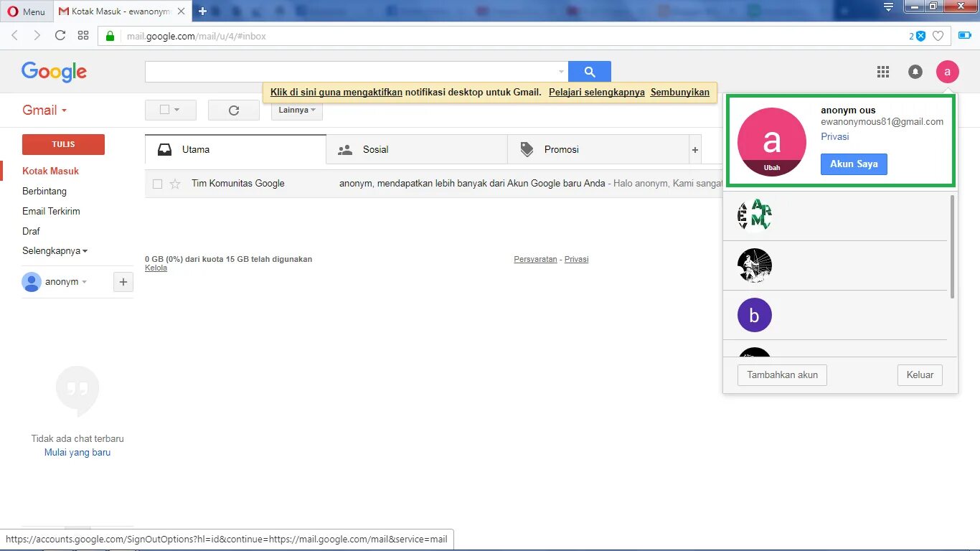This screenshot has width=980, height=551.
Task: Open the Google apps grid icon
Action: tap(883, 72)
